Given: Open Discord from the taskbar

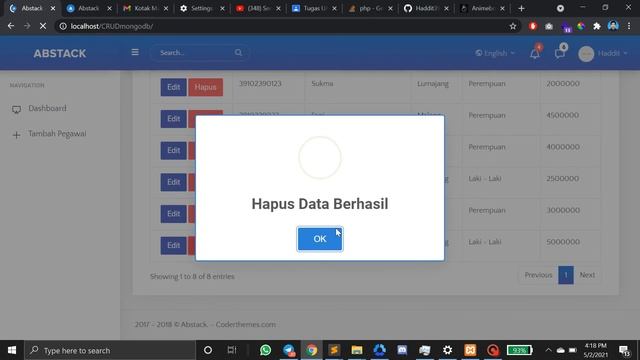Looking at the screenshot, I should pyautogui.click(x=402, y=350).
